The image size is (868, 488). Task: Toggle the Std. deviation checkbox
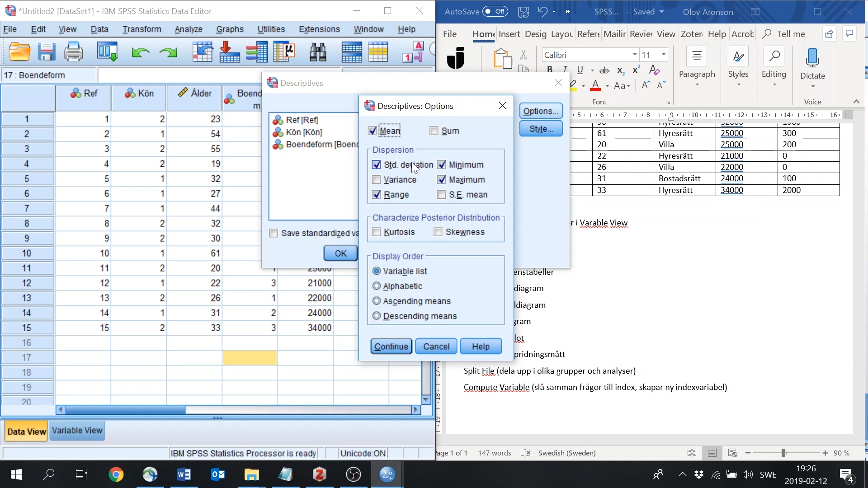click(x=376, y=165)
